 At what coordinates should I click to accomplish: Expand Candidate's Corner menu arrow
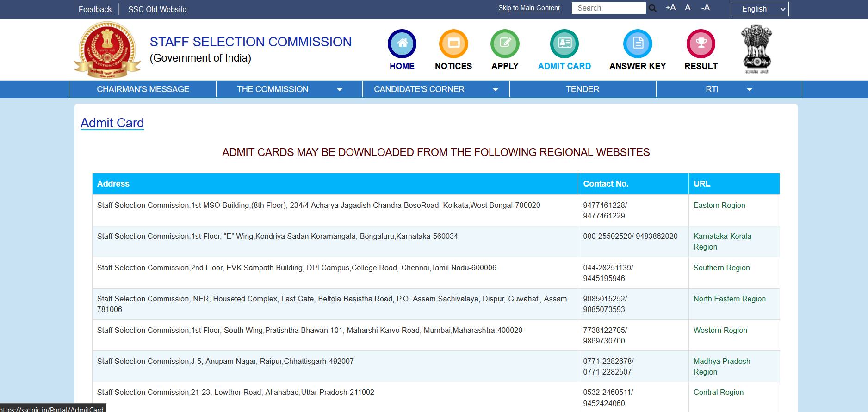pos(496,90)
